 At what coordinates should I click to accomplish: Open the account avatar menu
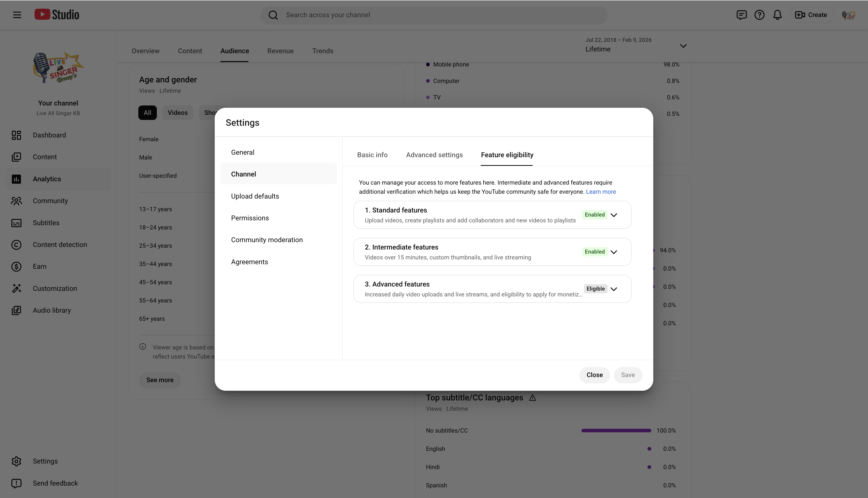pyautogui.click(x=848, y=15)
